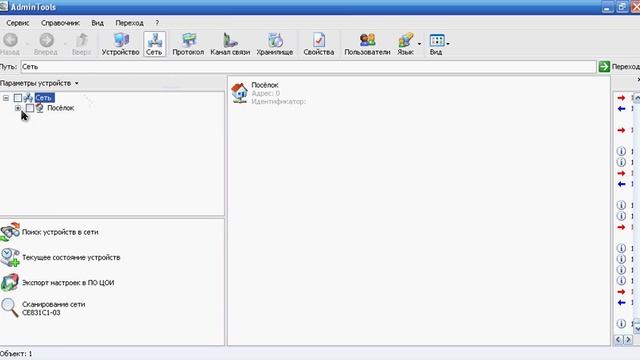
Task: Open the Свойства (Properties) toolbar icon
Action: coord(319,44)
